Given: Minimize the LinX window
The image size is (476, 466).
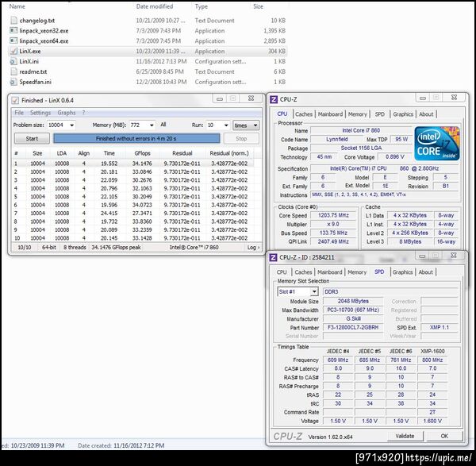Looking at the screenshot, I should pos(220,98).
